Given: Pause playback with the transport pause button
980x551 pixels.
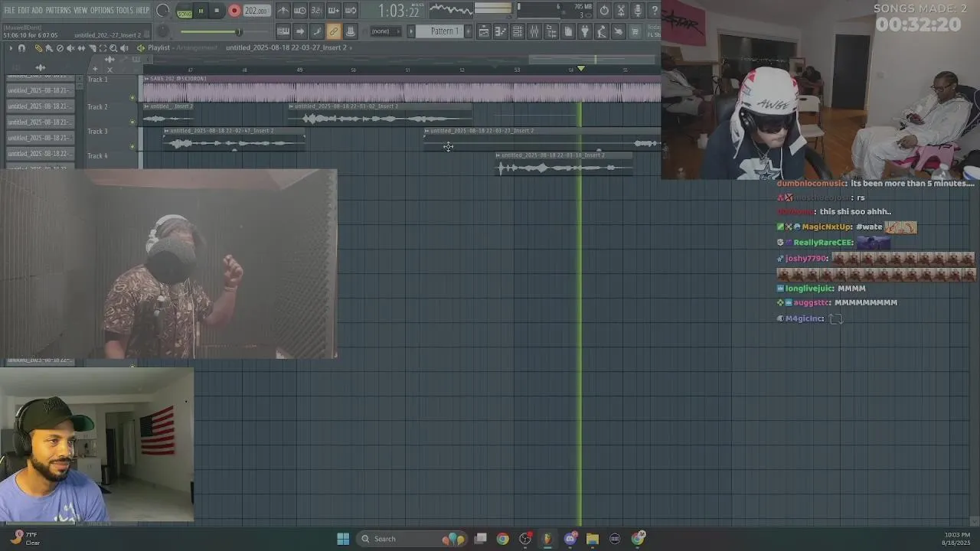Looking at the screenshot, I should [x=201, y=11].
